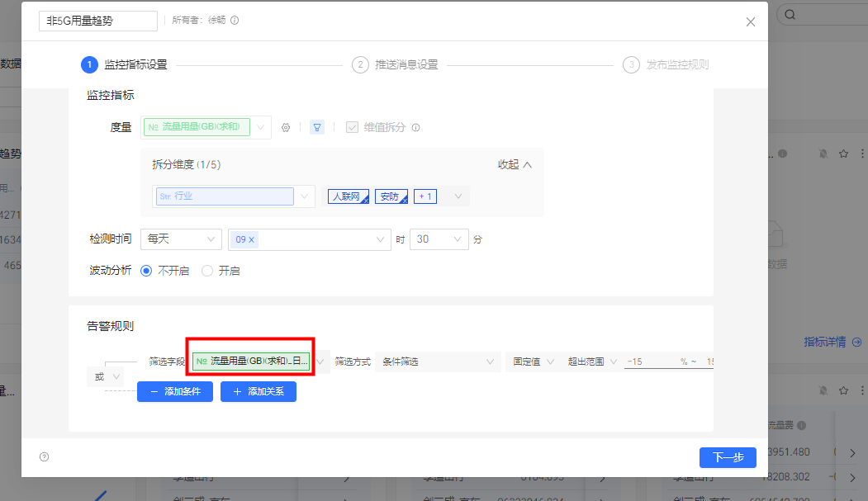This screenshot has height=501, width=868.
Task: Remove the 人联网 dimension tag
Action: (365, 201)
